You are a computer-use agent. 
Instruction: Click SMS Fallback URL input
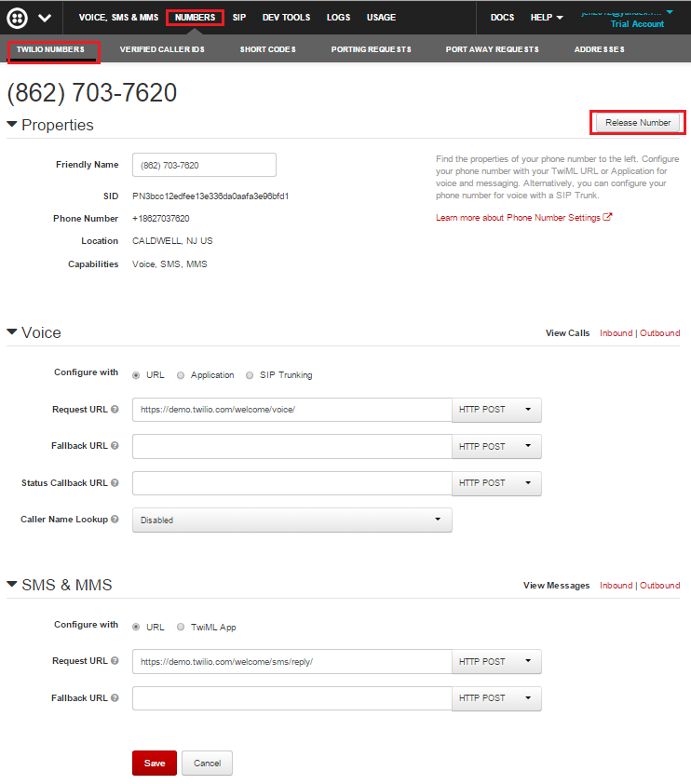coord(292,698)
